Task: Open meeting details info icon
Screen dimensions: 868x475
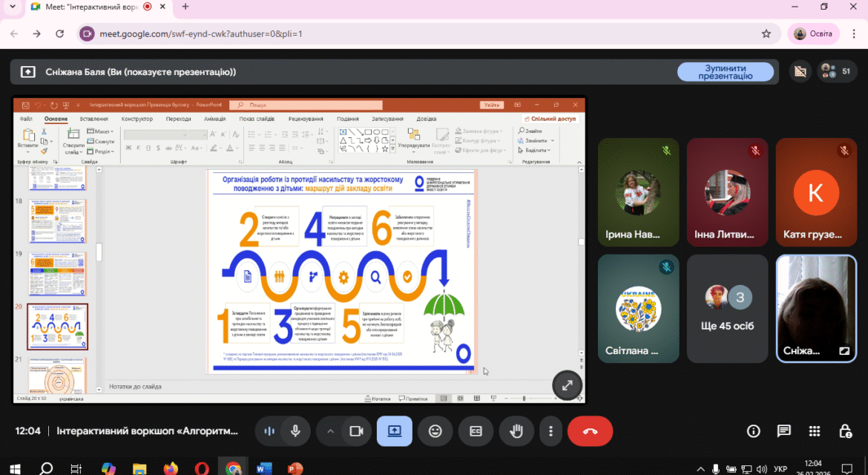Action: point(754,430)
